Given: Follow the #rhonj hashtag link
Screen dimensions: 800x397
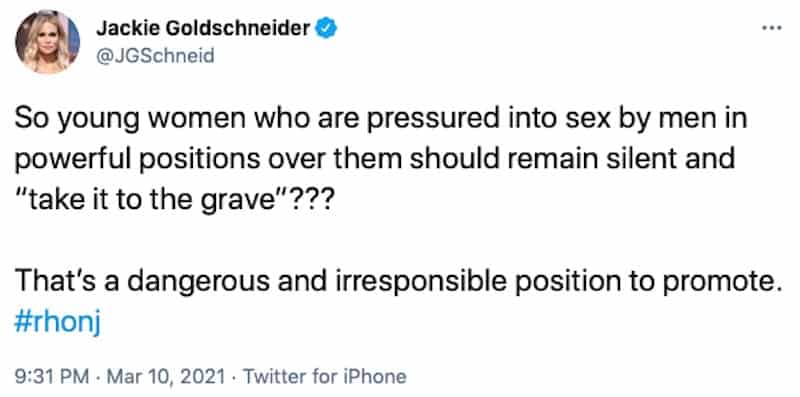Looking at the screenshot, I should (57, 325).
